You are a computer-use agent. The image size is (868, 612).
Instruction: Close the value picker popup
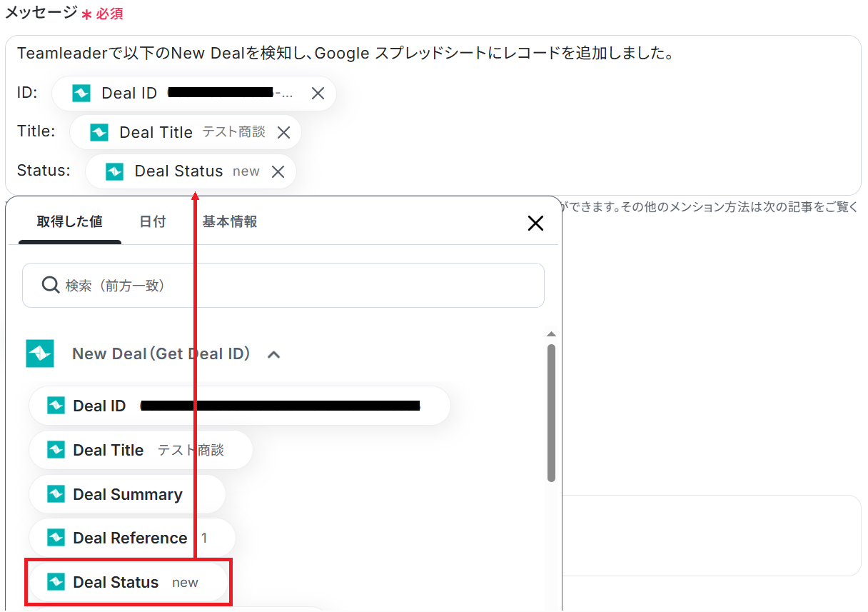535,224
